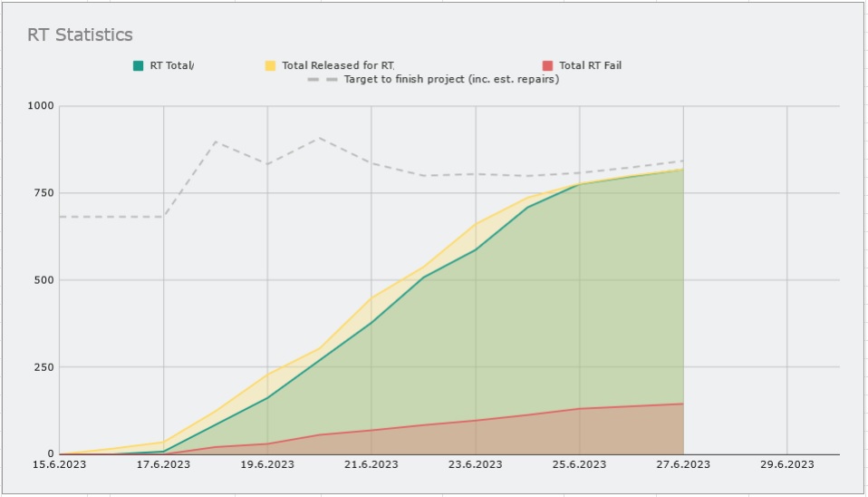Click the 750 value axis label
Screen dimensions: 868x497
[46, 193]
